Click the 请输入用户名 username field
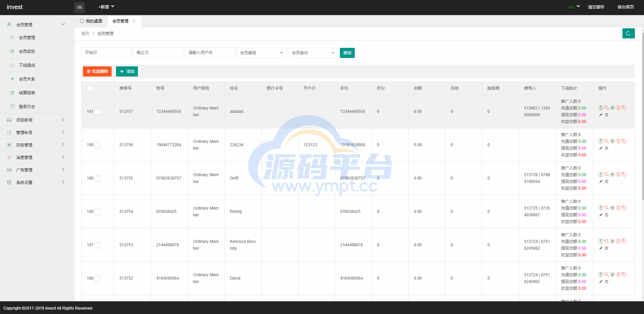This screenshot has height=314, width=644. coord(210,53)
